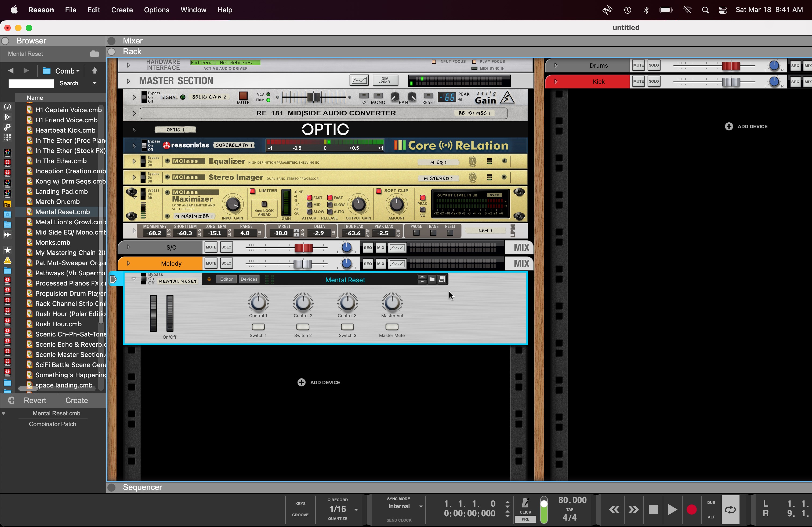Expand the Hardware Interface device
This screenshot has height=527, width=812.
click(128, 65)
